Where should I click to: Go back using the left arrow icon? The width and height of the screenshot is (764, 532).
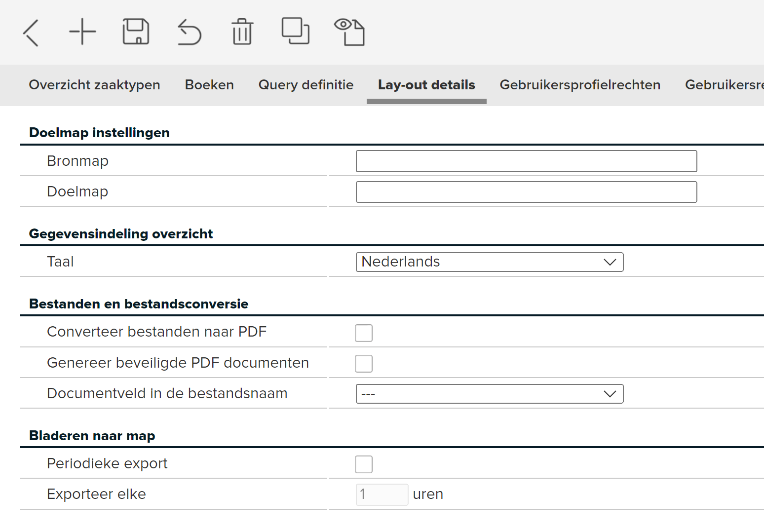[31, 33]
